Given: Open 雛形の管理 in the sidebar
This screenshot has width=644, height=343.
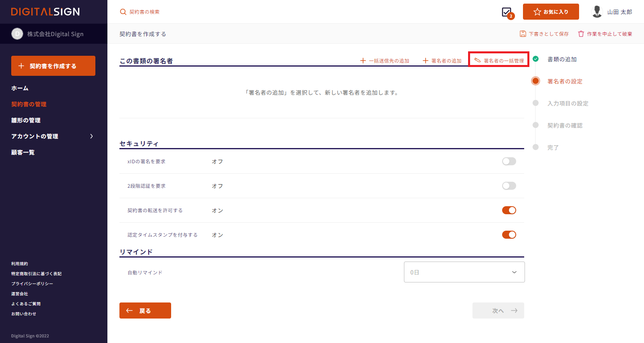Looking at the screenshot, I should coord(26,120).
